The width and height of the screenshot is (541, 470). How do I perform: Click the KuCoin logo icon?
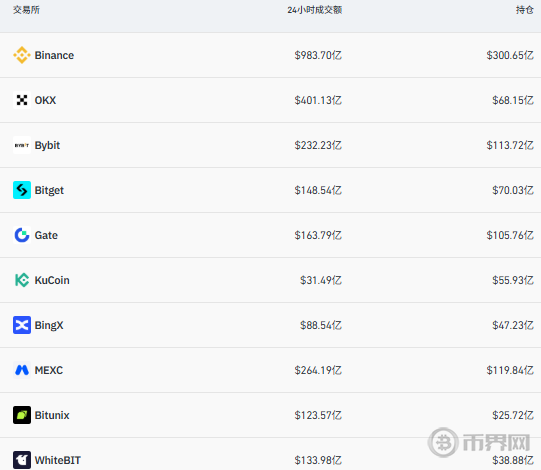click(x=22, y=280)
